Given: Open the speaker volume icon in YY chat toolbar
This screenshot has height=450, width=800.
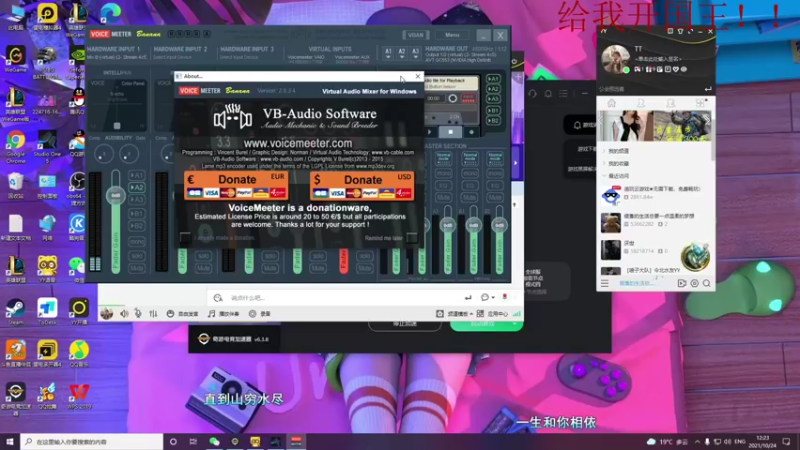Looking at the screenshot, I should tap(124, 314).
